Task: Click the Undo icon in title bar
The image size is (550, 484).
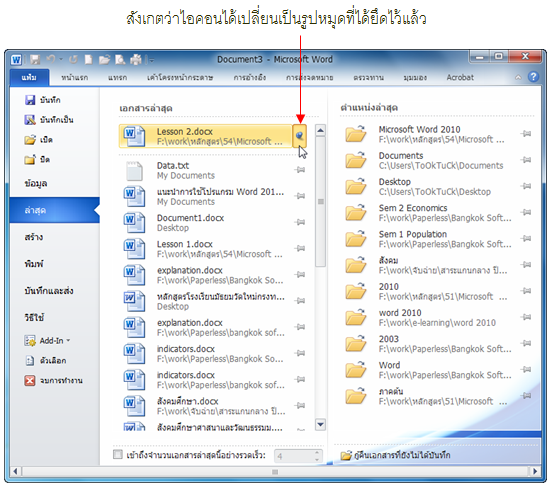Action: [x=51, y=59]
